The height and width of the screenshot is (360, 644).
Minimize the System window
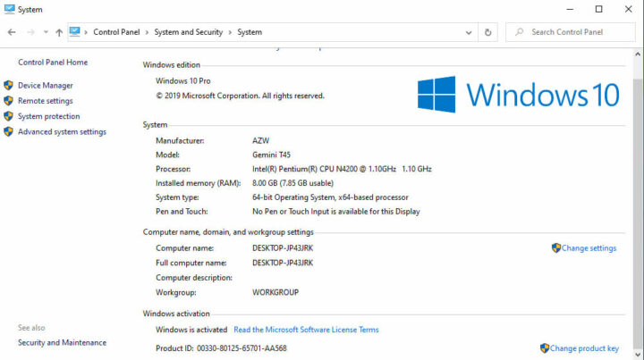click(570, 9)
